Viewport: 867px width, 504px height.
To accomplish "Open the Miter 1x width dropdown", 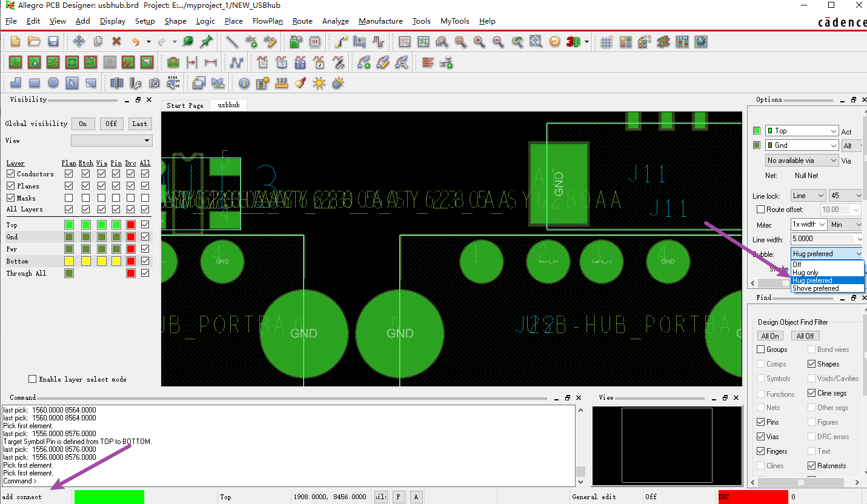I will coord(808,225).
